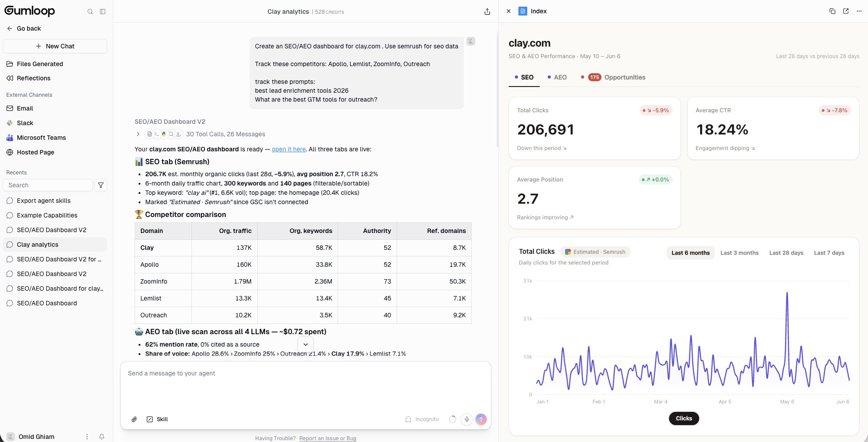Open Index in a new window
This screenshot has width=868, height=442.
click(846, 11)
